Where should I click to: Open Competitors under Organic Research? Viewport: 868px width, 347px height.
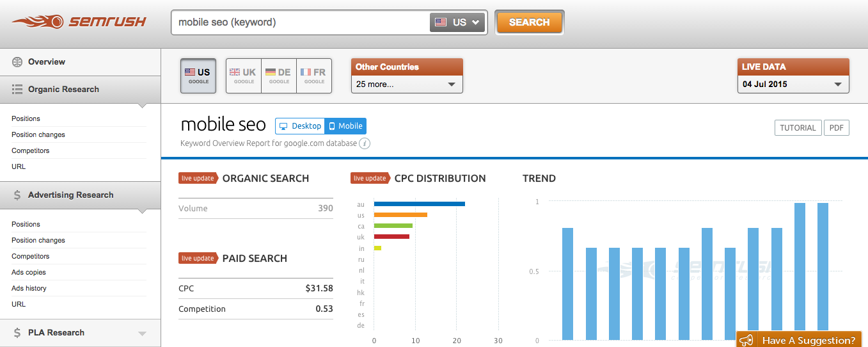pos(30,150)
